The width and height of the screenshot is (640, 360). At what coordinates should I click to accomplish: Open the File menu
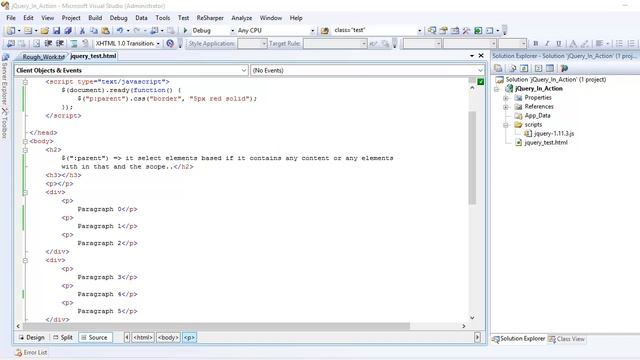[11, 18]
